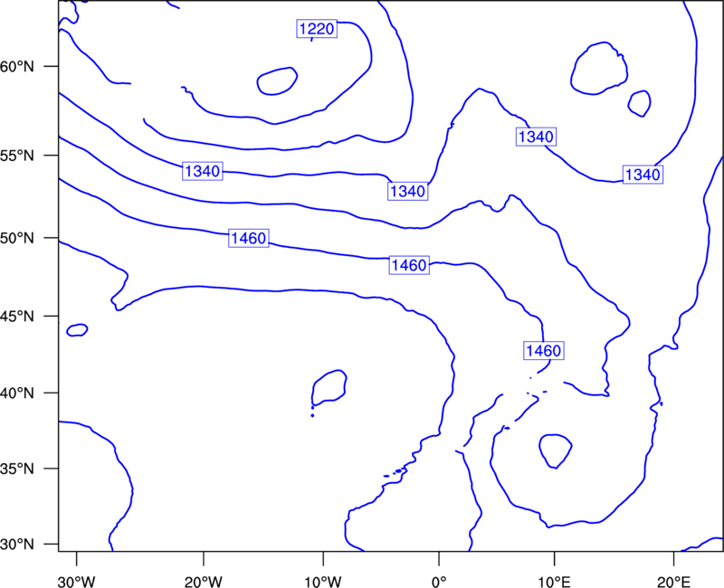Click the 1220 contour label

coord(316,29)
